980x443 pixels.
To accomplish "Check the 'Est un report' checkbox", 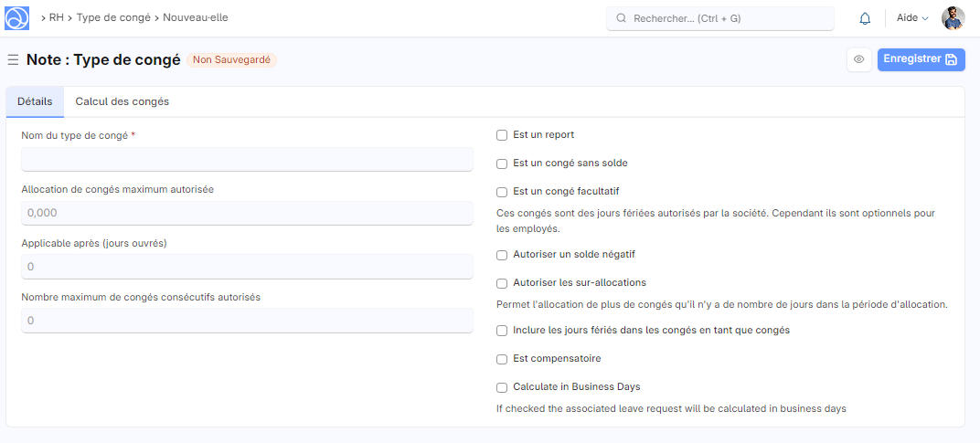I will coord(502,135).
